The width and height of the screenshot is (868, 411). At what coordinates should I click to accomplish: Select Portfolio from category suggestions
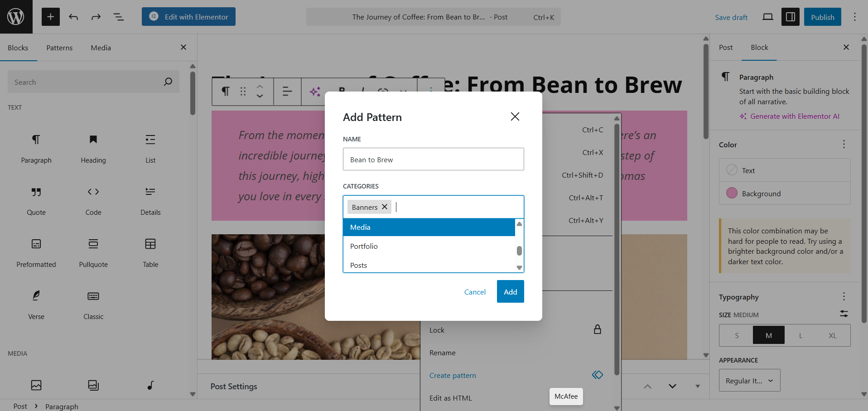click(429, 246)
